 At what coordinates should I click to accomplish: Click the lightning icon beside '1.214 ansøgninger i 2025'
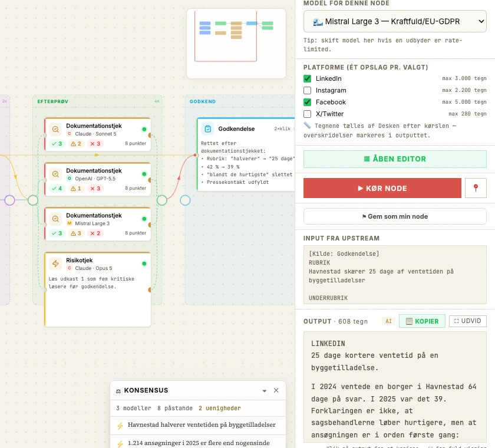tap(120, 444)
